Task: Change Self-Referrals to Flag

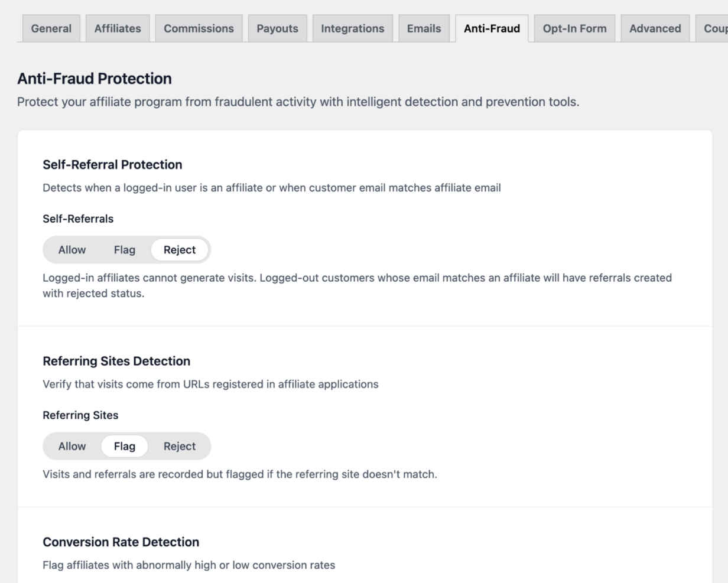Action: 124,249
